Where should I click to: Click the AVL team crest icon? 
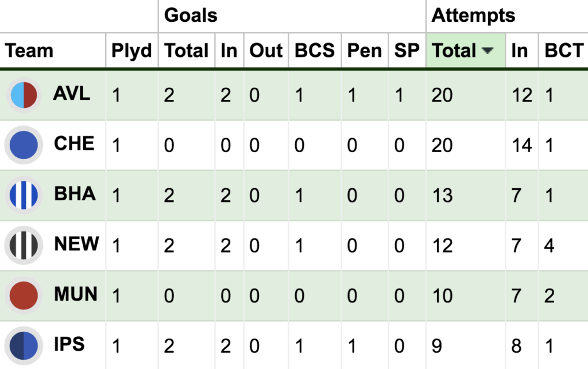[x=24, y=95]
